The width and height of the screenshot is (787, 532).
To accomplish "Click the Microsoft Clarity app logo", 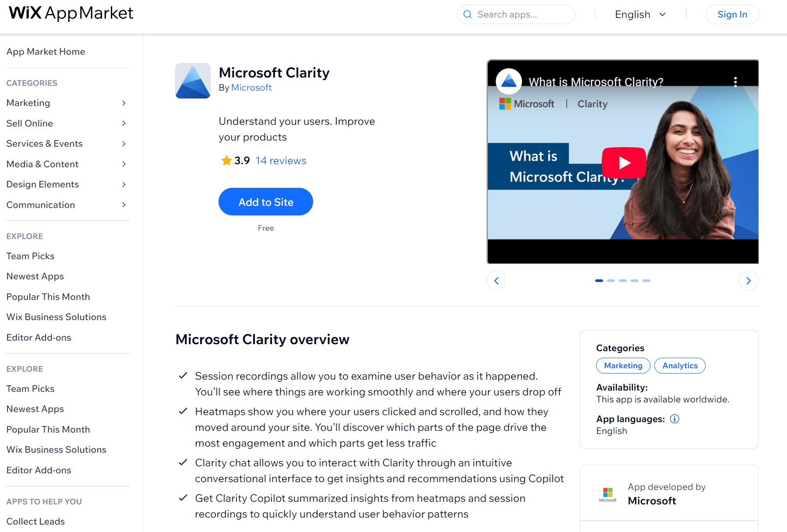I will click(193, 81).
